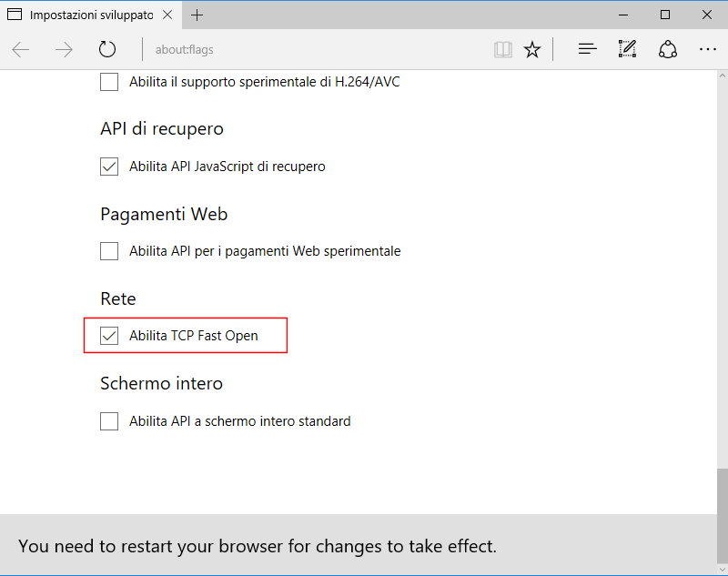
Task: Open a new browser tab
Action: 198,15
